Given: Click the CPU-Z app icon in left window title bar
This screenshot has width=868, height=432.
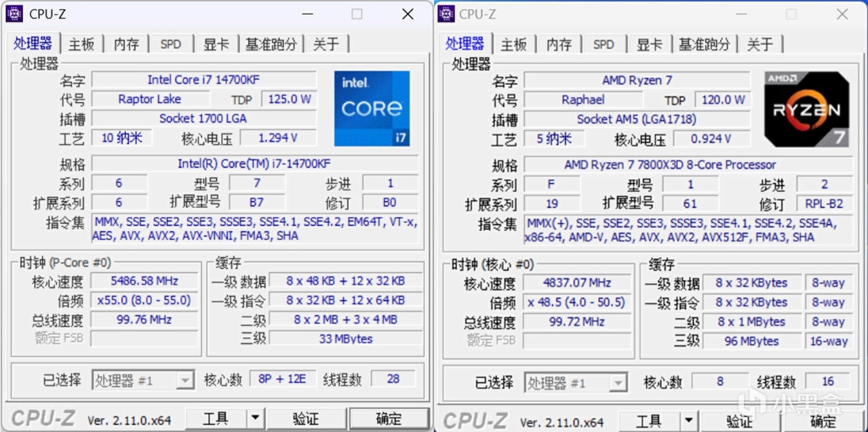Looking at the screenshot, I should coord(15,14).
